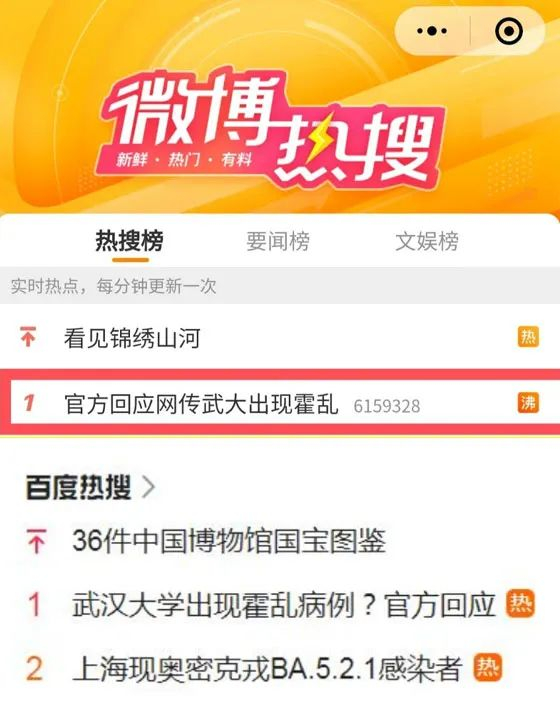Click the pinned arrow icon beside 看见锦绣山河
This screenshot has height=708, width=560.
tap(28, 337)
